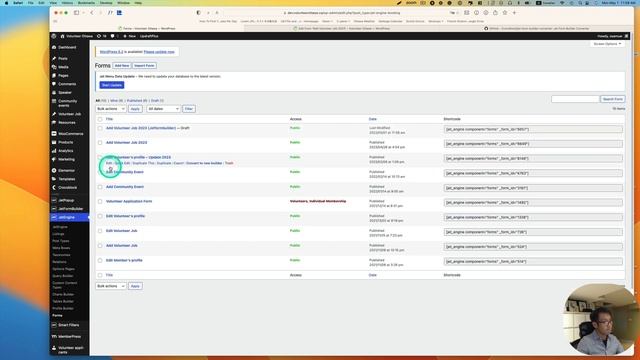Open the Dashboard icon in sidebar

[x=54, y=47]
